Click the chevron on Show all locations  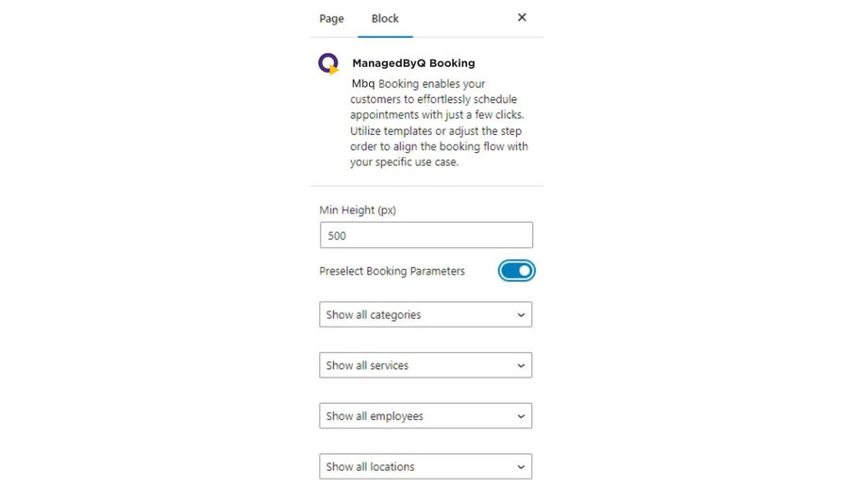click(x=521, y=467)
